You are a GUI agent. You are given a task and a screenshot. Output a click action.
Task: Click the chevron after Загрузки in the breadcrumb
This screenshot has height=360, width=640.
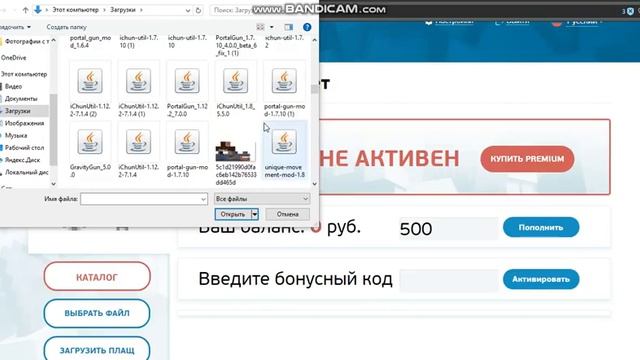click(x=141, y=10)
